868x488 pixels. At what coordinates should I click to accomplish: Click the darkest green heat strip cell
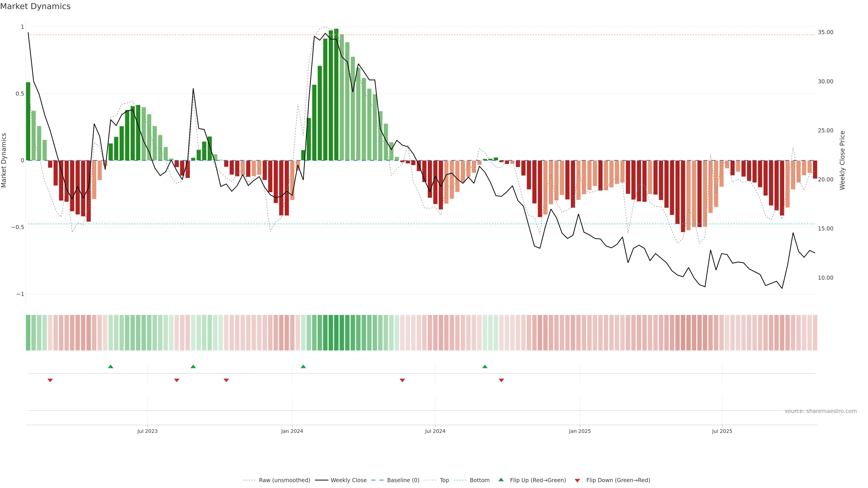pyautogui.click(x=336, y=332)
